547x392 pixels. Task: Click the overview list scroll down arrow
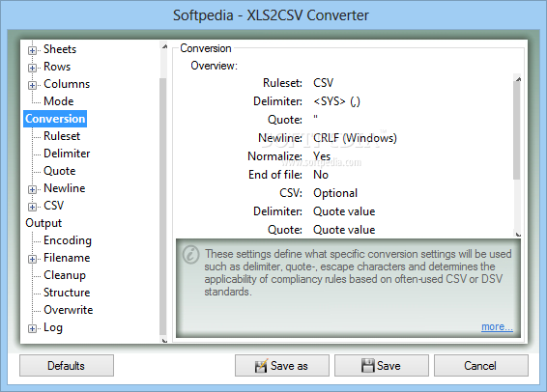[x=518, y=235]
